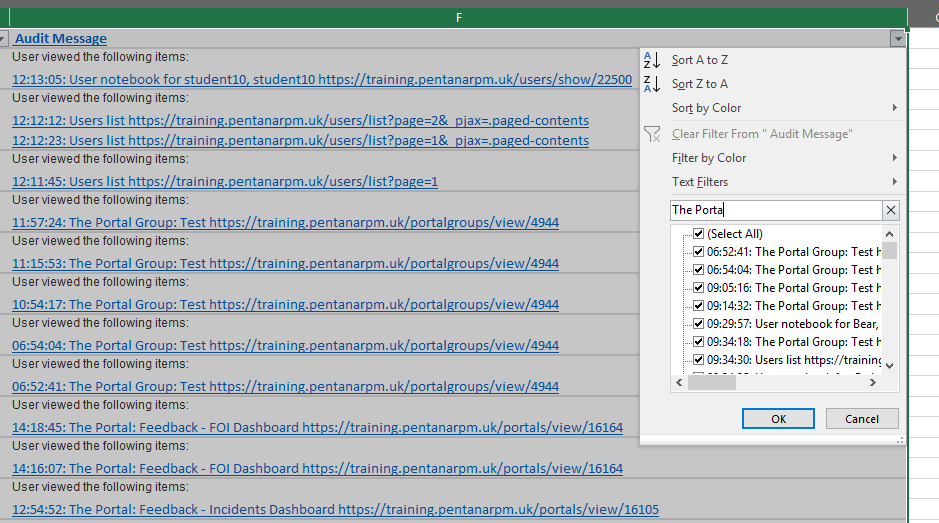Click the filter search field containing The Porta
This screenshot has width=939, height=523.
tap(776, 210)
